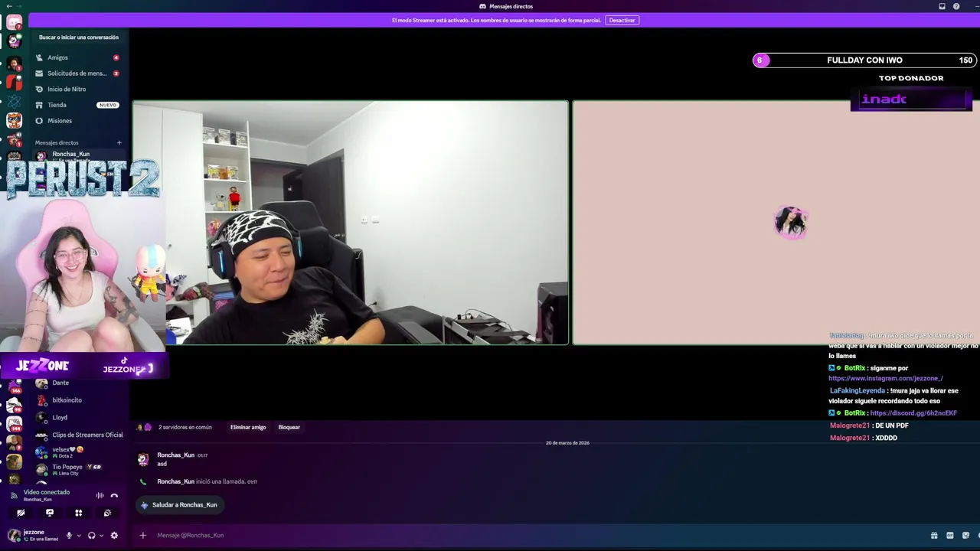Open cartoon cat server icon
The height and width of the screenshot is (551, 980).
click(x=14, y=120)
